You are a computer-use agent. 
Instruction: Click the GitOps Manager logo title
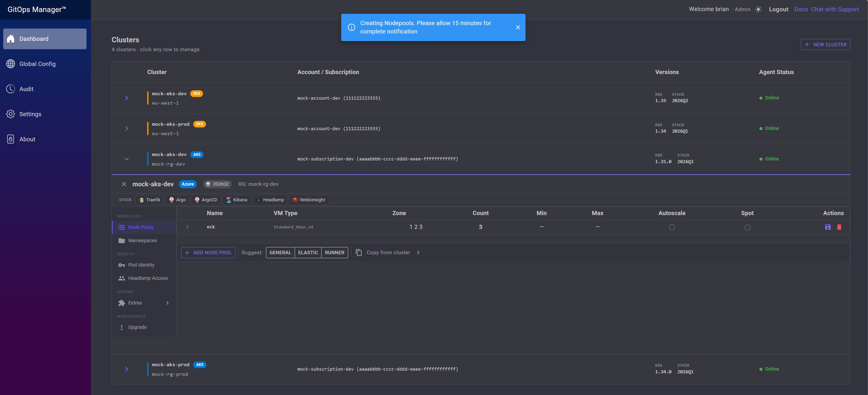(37, 9)
